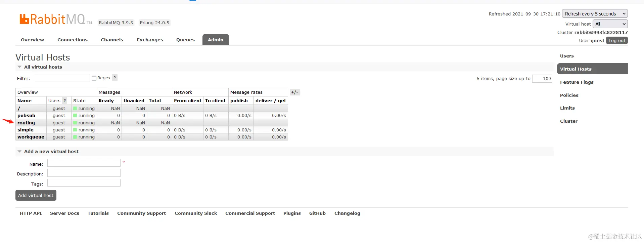This screenshot has height=242, width=644.
Task: Open Feature Flags in the sidebar
Action: tap(577, 82)
